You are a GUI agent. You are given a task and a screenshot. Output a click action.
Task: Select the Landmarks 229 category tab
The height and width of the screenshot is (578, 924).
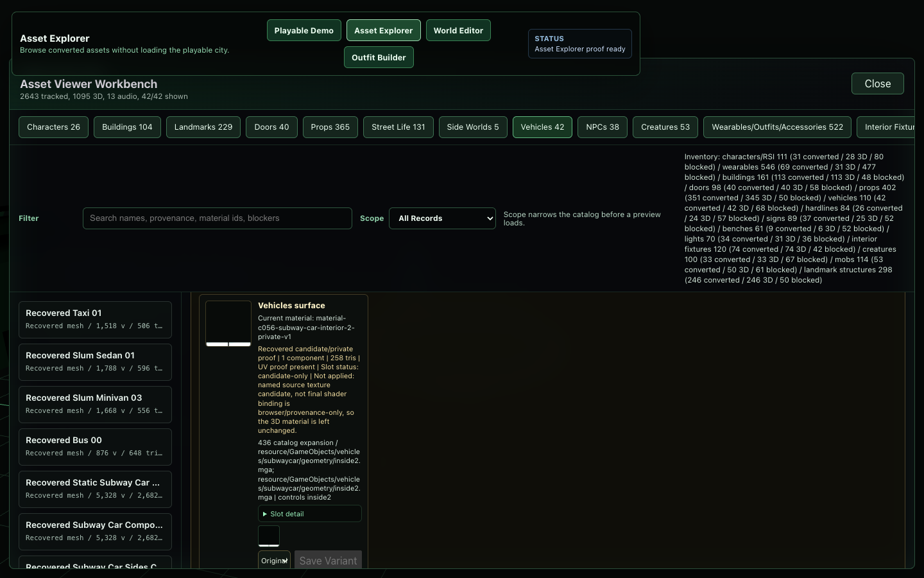pyautogui.click(x=203, y=127)
